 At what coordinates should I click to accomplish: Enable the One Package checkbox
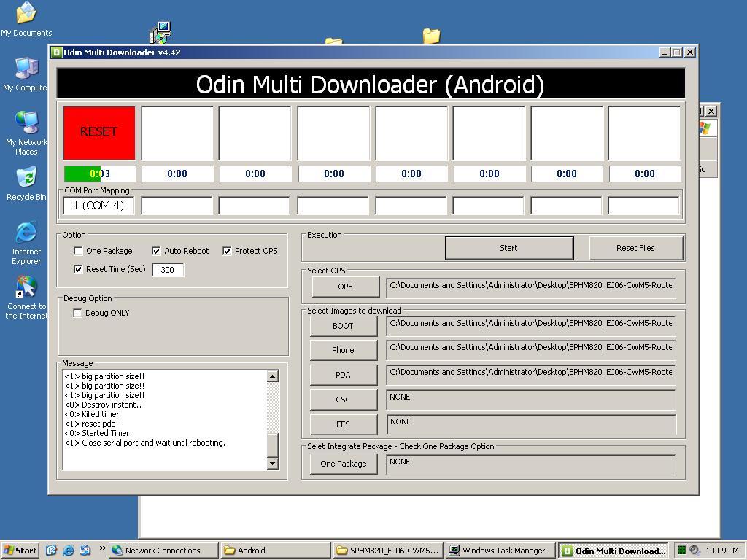tap(78, 251)
